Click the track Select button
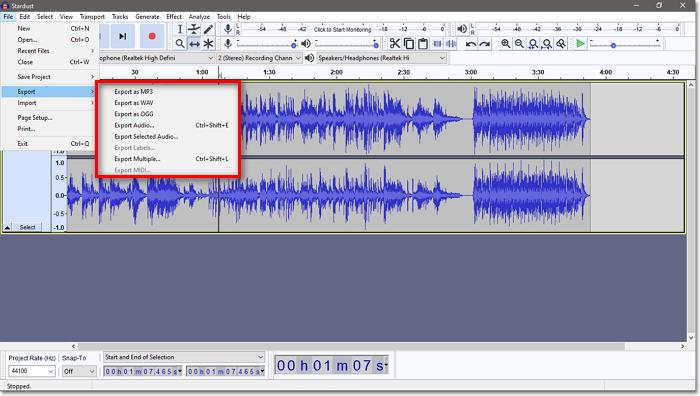 tap(27, 227)
